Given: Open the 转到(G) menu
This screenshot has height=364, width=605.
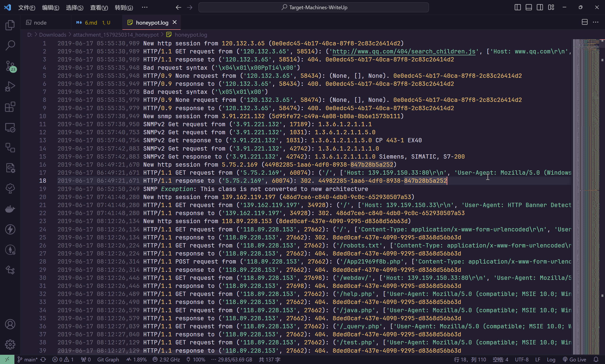Looking at the screenshot, I should (x=124, y=8).
